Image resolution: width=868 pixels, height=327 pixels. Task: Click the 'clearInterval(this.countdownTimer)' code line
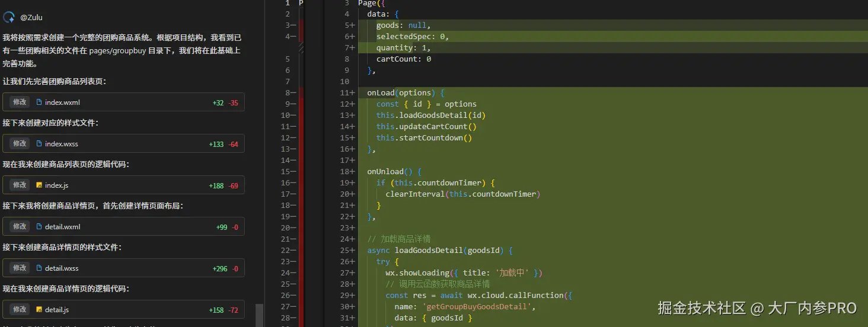(463, 194)
